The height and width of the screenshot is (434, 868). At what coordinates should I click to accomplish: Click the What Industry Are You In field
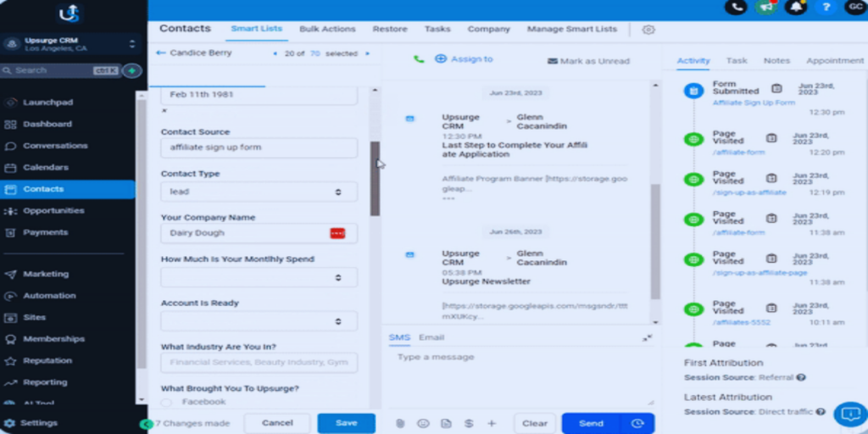point(259,363)
